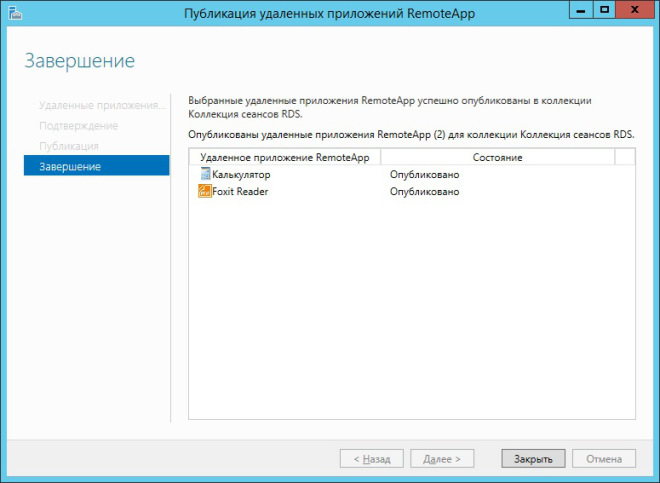Click the empty rightmost column header
Screen dimensions: 660x483
click(x=625, y=157)
